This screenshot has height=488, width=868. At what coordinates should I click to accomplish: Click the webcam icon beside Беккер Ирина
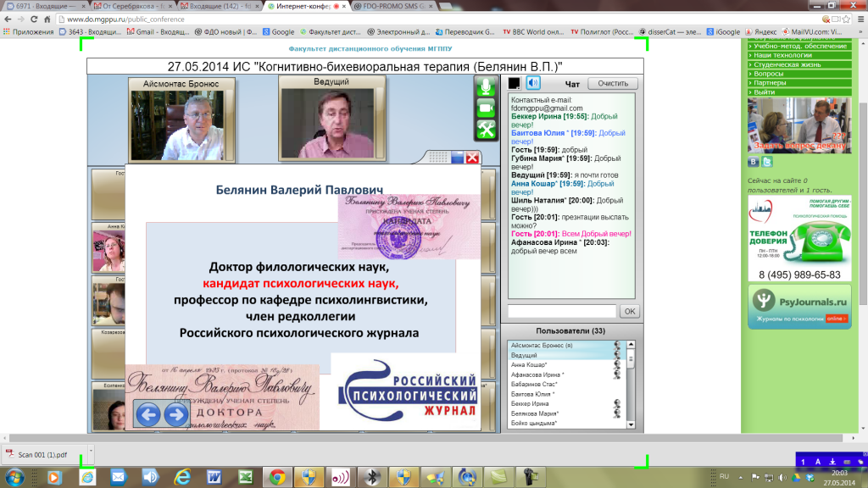point(618,404)
